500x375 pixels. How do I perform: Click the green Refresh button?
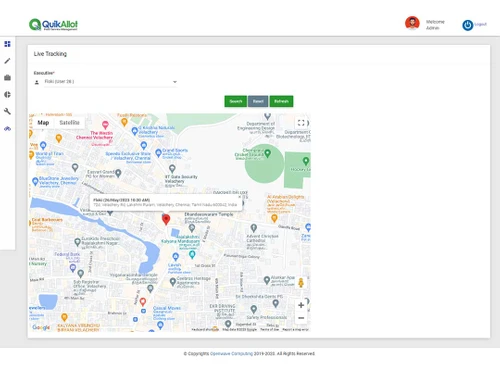pos(281,101)
